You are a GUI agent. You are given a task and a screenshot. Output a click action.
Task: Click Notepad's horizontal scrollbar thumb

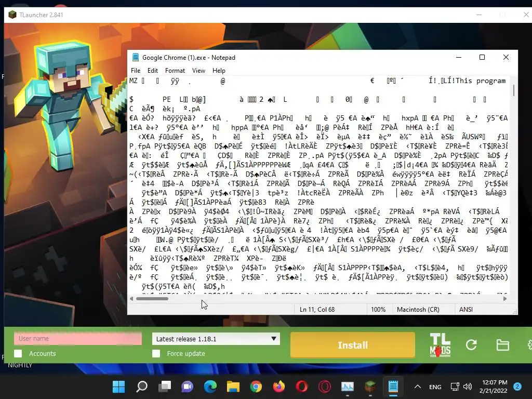[152, 299]
